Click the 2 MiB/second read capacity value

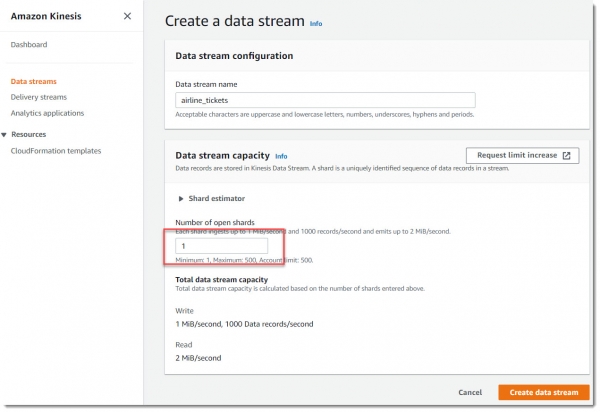click(x=198, y=357)
